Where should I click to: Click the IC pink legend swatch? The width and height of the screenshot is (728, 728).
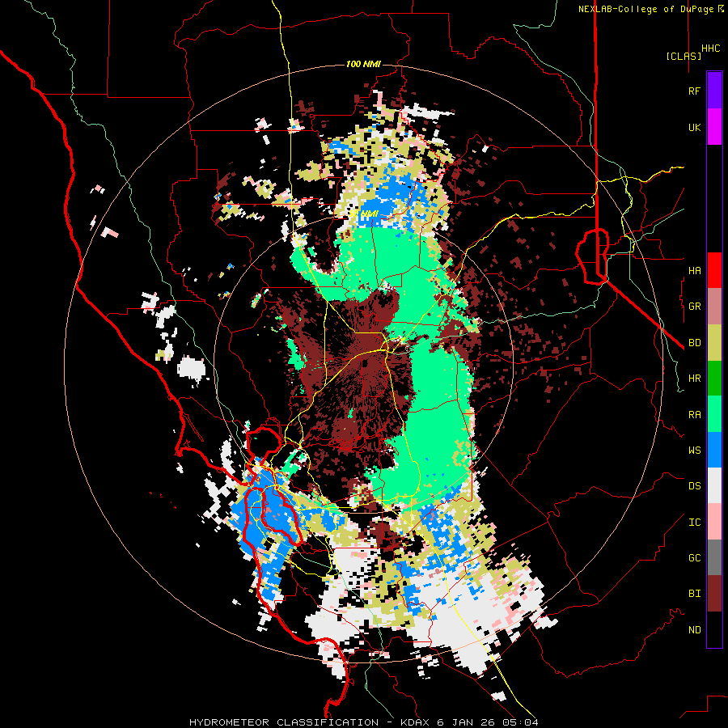pyautogui.click(x=714, y=522)
